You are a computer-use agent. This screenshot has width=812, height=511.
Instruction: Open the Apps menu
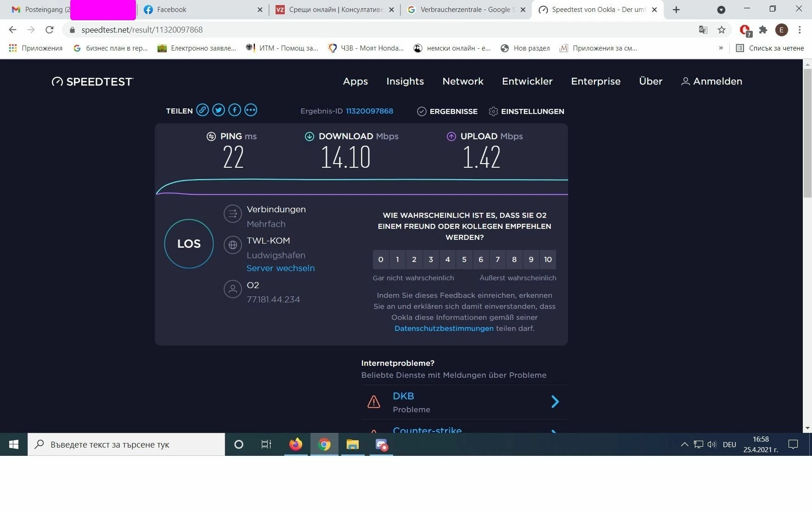355,81
